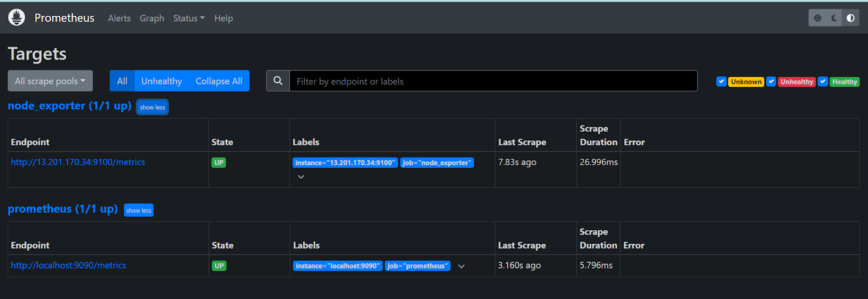Switch to dark theme moon icon
Image resolution: width=868 pixels, height=299 pixels.
coord(834,18)
